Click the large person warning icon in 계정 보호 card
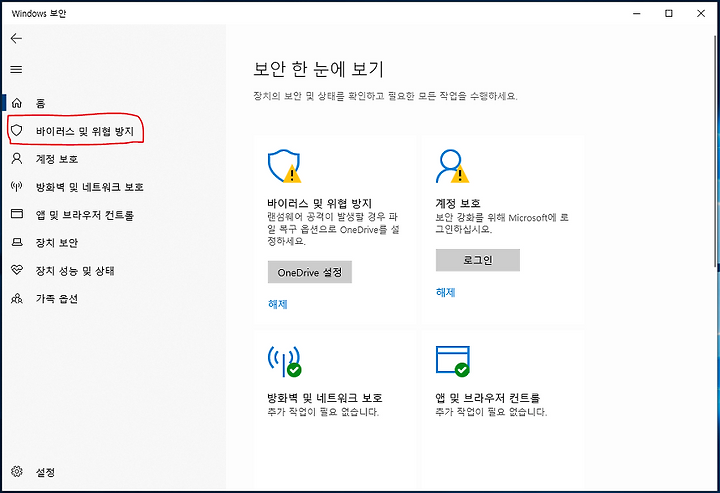Image resolution: width=720 pixels, height=493 pixels. 452,166
